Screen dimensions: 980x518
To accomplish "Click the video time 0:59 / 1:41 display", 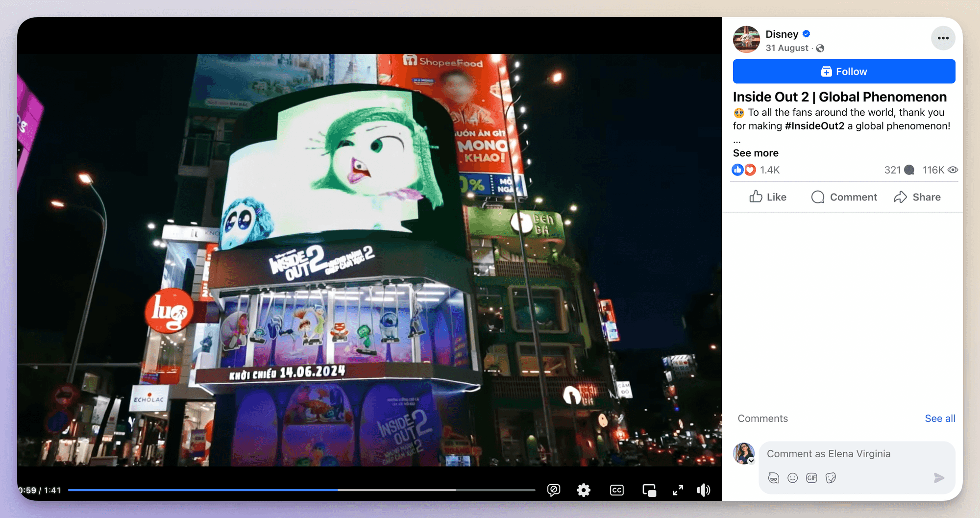I will tap(40, 490).
